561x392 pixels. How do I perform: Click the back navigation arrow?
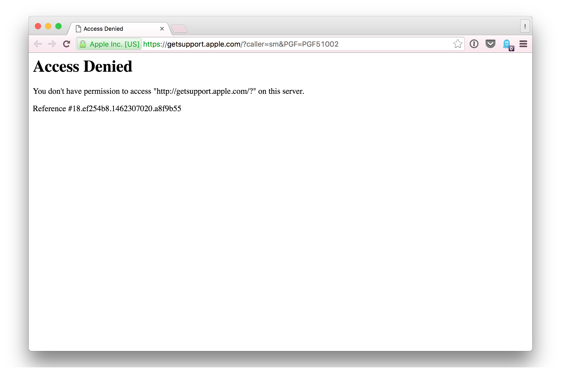click(x=38, y=44)
